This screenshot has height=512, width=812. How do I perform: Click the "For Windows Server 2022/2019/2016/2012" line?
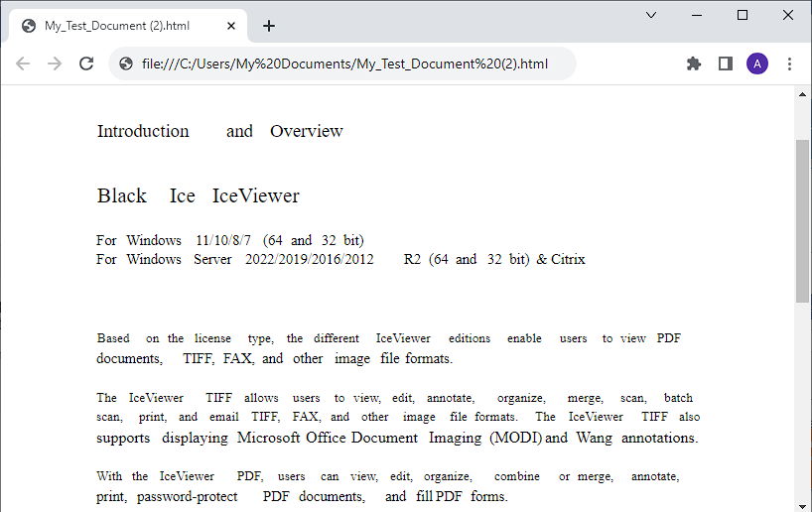[340, 259]
